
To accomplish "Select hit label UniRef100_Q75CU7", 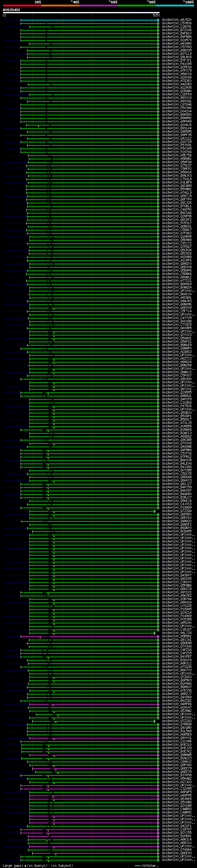I will (177, 165).
